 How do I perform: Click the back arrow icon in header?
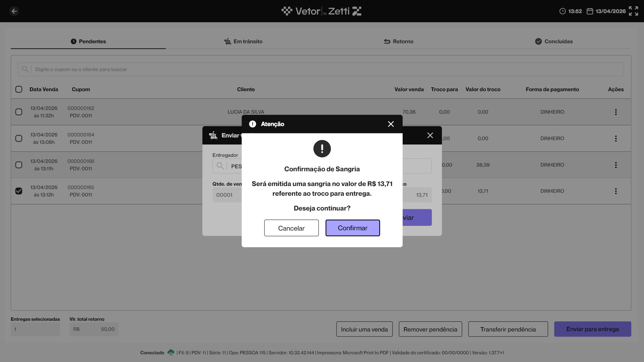coord(14,11)
